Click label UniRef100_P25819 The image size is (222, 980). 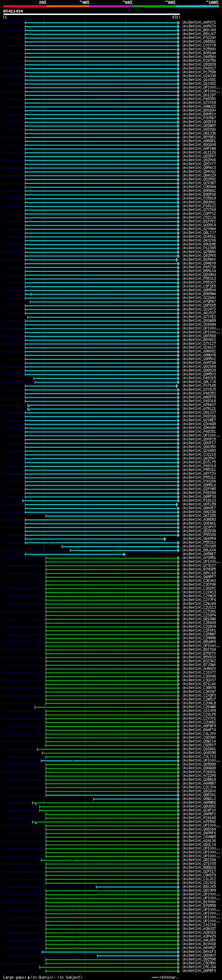[x=199, y=198]
